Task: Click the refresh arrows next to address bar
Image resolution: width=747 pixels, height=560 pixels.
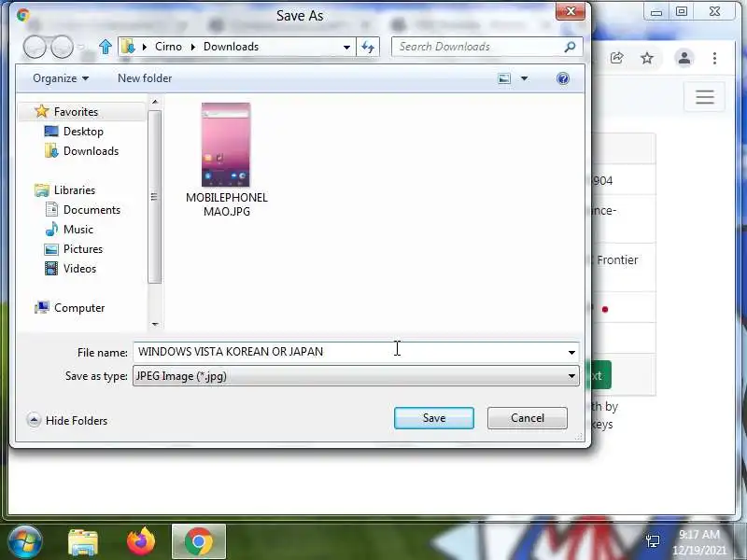Action: 368,47
